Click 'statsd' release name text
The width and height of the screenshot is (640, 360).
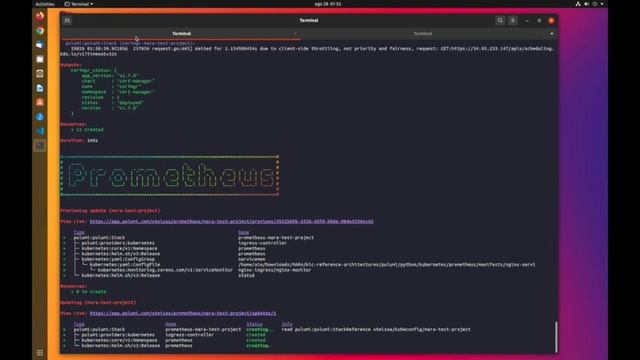pyautogui.click(x=246, y=276)
